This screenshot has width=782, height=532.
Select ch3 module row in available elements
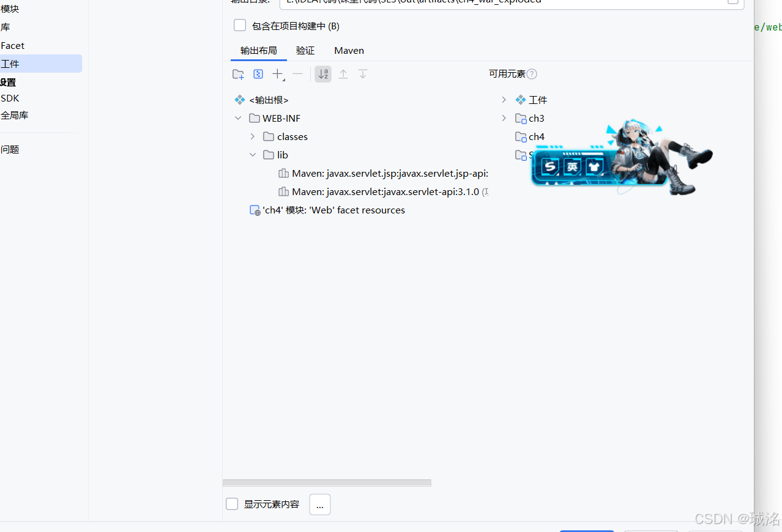[530, 118]
